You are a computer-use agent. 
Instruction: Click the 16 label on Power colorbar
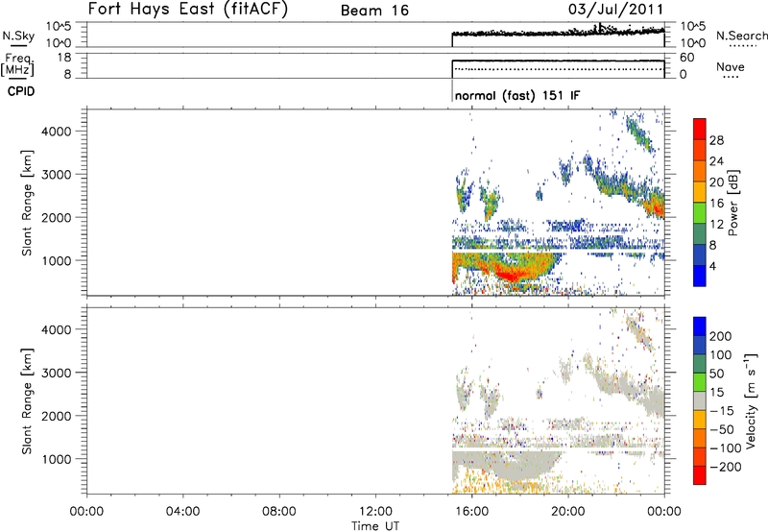[x=716, y=204]
